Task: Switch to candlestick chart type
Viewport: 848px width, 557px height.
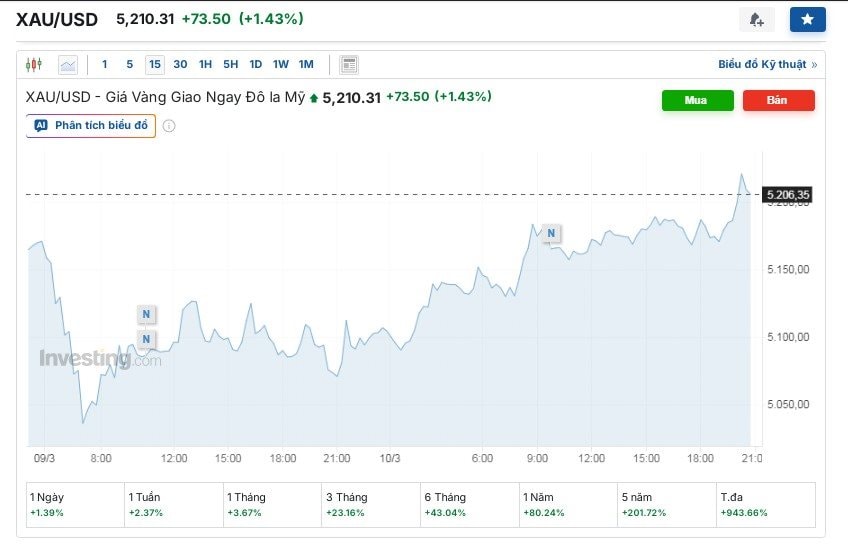Action: (35, 65)
